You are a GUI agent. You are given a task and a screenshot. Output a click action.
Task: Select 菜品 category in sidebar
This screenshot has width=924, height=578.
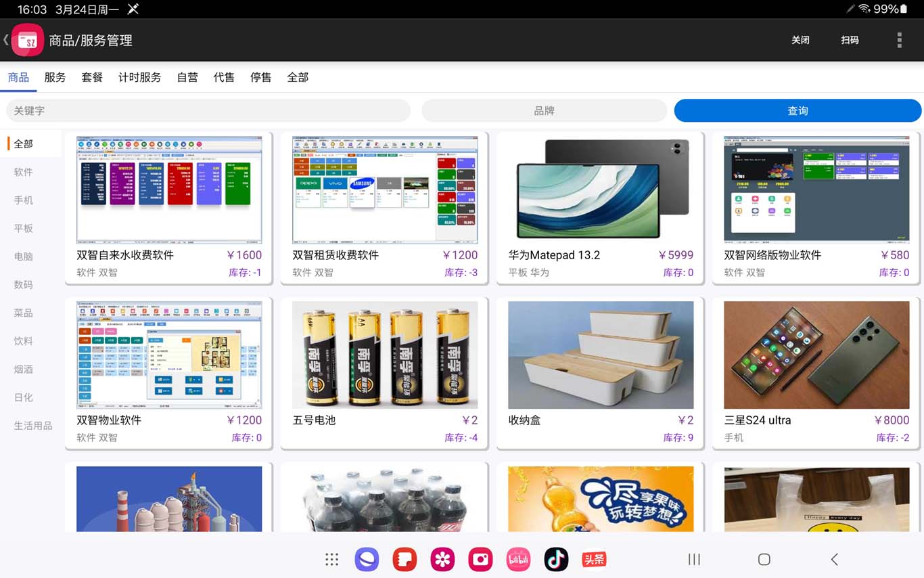tap(24, 313)
